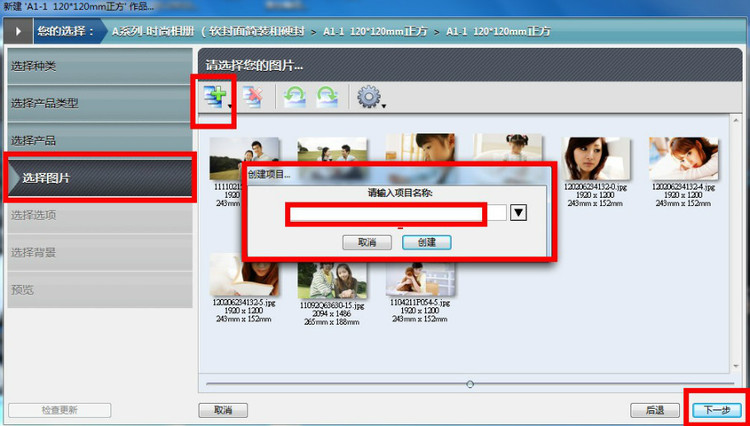Select thumbnail 120206234132-5.jpg
Image resolution: width=750 pixels, height=426 pixels.
pyautogui.click(x=244, y=274)
